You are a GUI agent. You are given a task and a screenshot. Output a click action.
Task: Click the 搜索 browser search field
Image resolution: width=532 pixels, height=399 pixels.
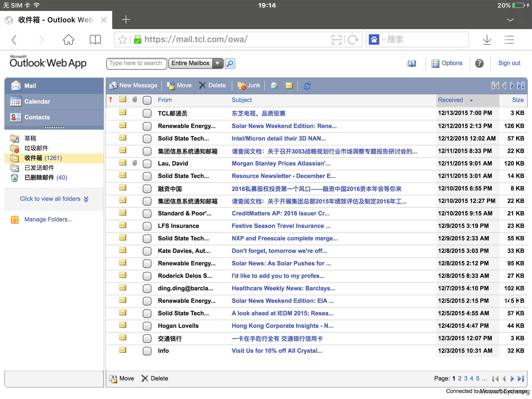tap(426, 39)
